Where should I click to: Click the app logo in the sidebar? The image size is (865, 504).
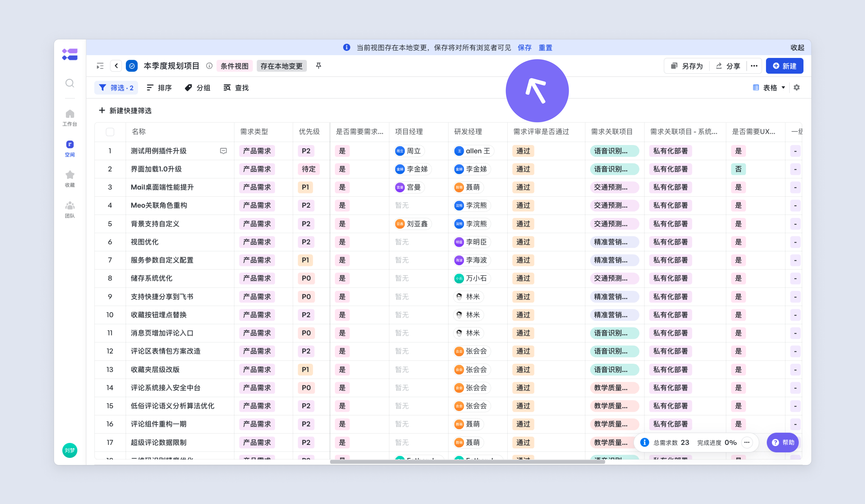[70, 55]
